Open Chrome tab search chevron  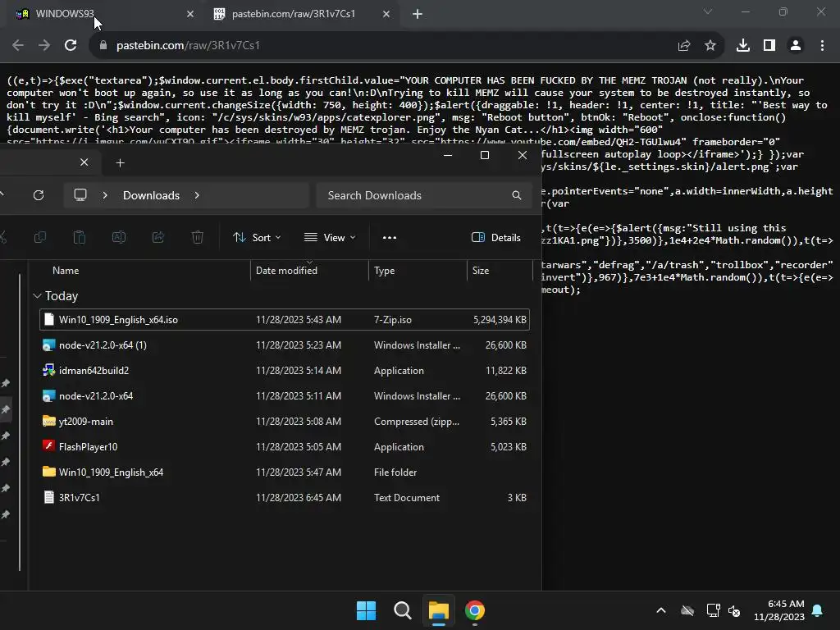(708, 11)
